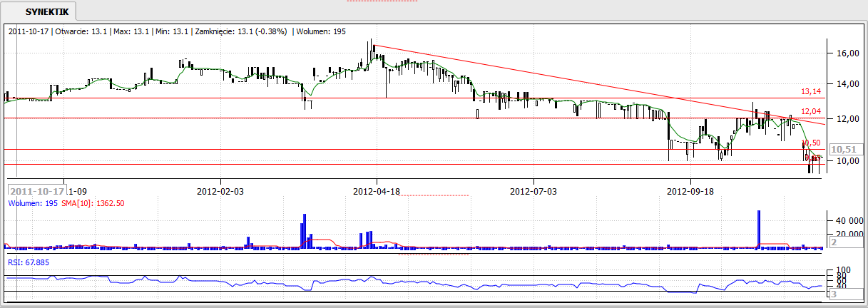868x308 pixels.
Task: Click the 13,14 horizontal level label
Action: click(811, 92)
